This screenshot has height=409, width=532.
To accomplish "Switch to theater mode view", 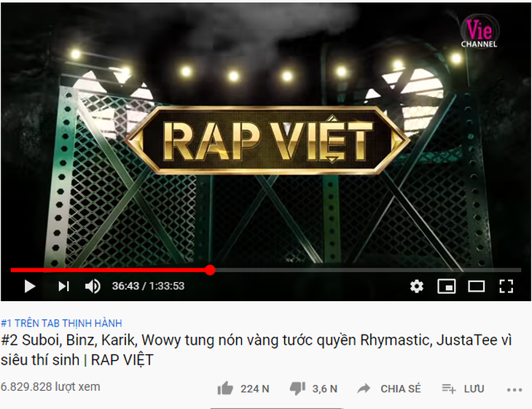I will (x=476, y=286).
